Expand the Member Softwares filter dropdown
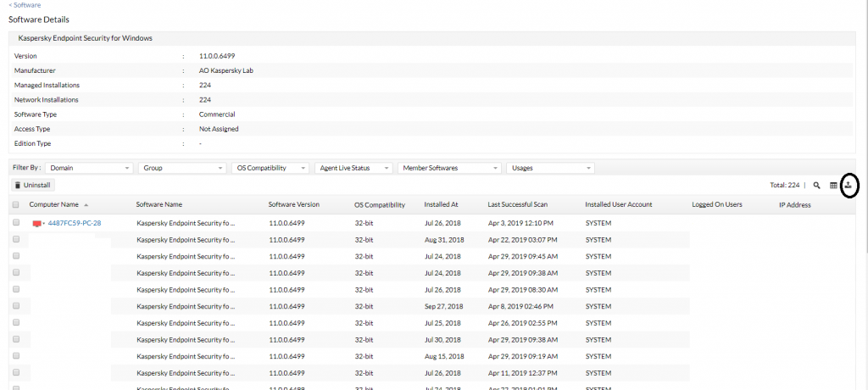 coord(449,168)
